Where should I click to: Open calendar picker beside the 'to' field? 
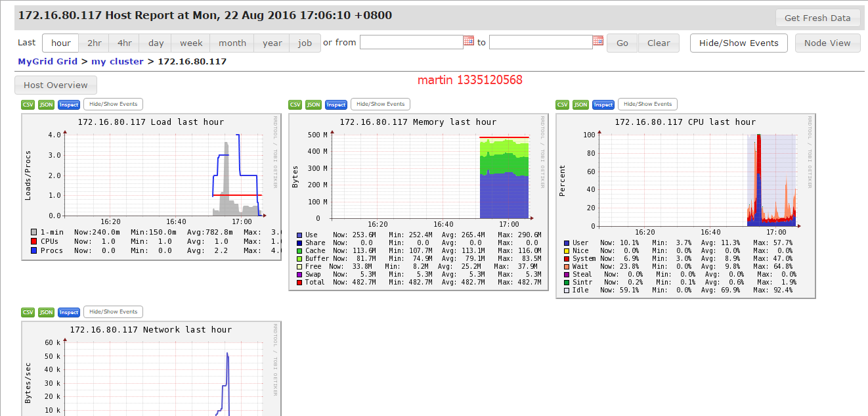[598, 41]
